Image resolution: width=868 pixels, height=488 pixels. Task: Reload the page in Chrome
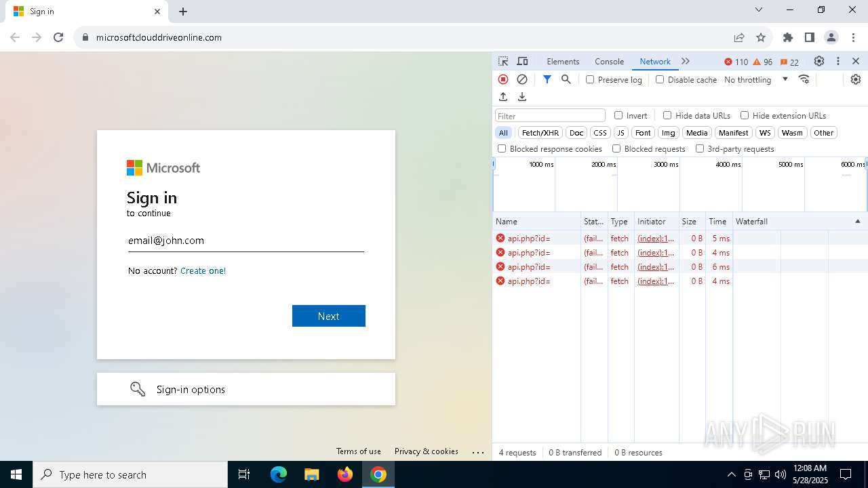pyautogui.click(x=58, y=37)
